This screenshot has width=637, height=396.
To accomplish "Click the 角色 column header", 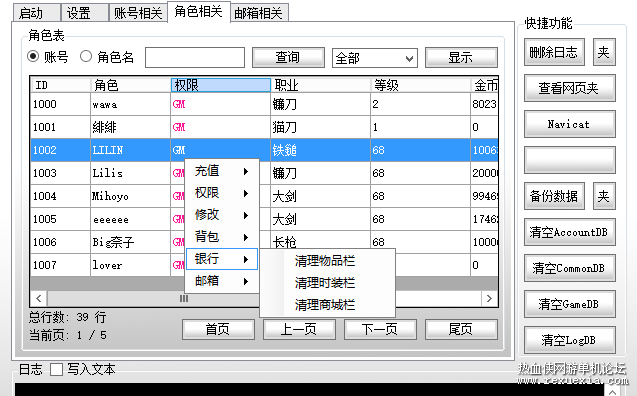I will 130,85.
